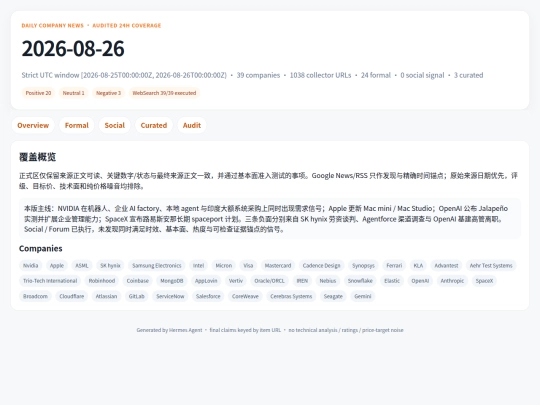Open the Curated tab

(x=154, y=125)
